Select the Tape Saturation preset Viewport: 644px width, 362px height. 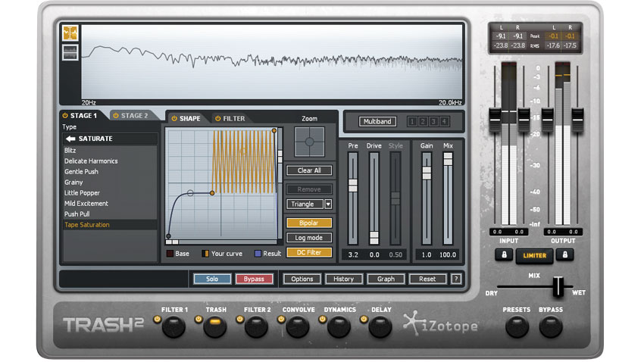[x=110, y=225]
